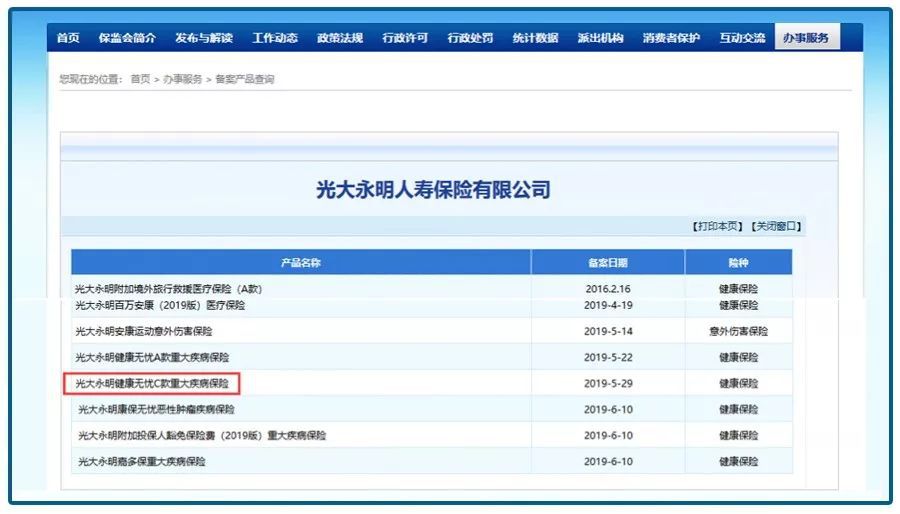Go to 发布与解读 section

click(204, 38)
